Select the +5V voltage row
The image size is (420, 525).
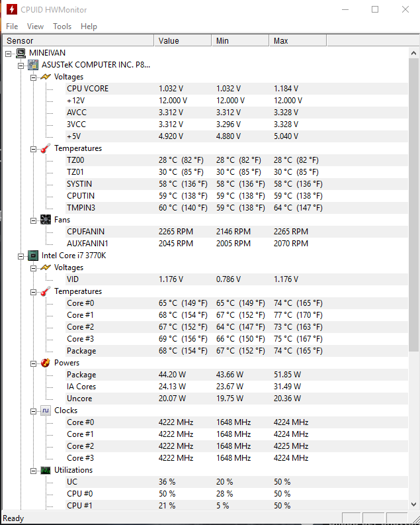tap(237, 136)
